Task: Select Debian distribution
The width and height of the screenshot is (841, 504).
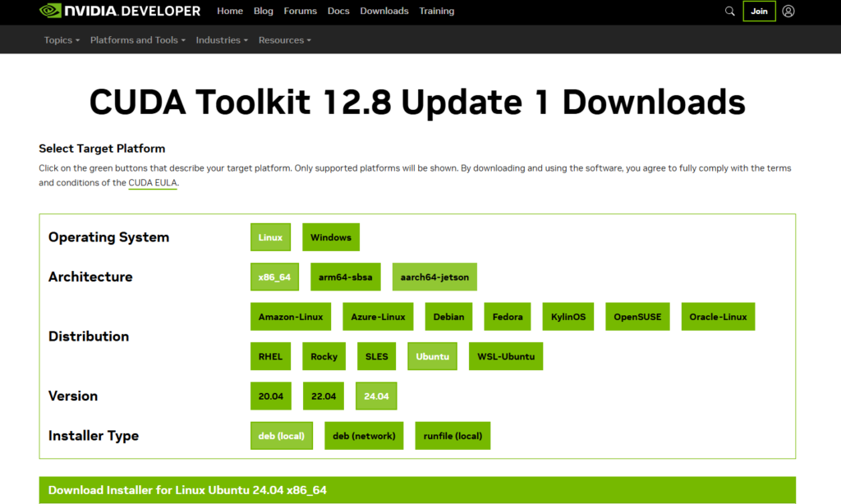Action: (x=449, y=316)
